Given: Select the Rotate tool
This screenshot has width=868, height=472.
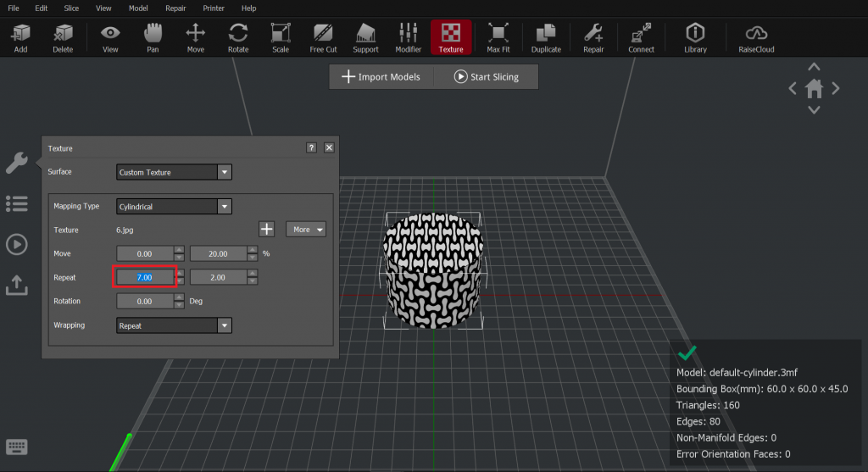Looking at the screenshot, I should point(238,37).
